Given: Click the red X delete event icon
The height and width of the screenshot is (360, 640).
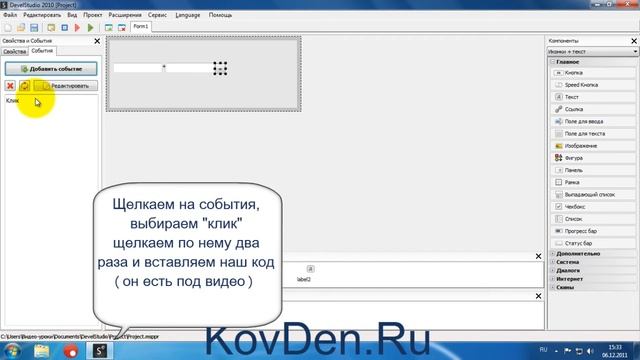Looking at the screenshot, I should pos(10,86).
